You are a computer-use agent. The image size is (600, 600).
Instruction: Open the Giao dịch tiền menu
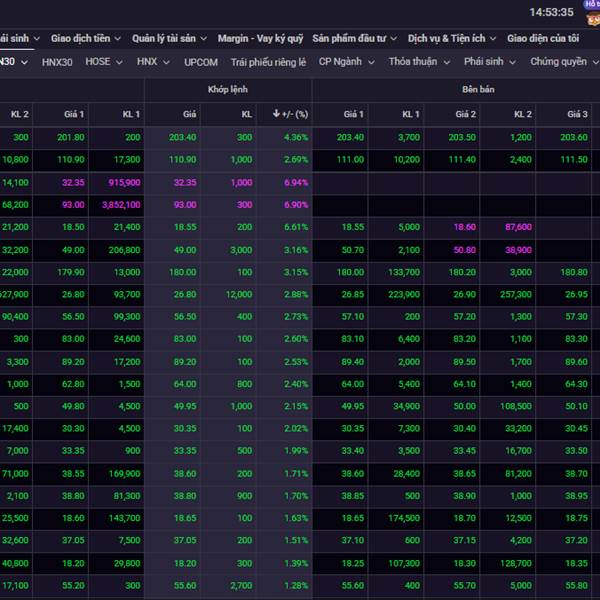pos(85,38)
